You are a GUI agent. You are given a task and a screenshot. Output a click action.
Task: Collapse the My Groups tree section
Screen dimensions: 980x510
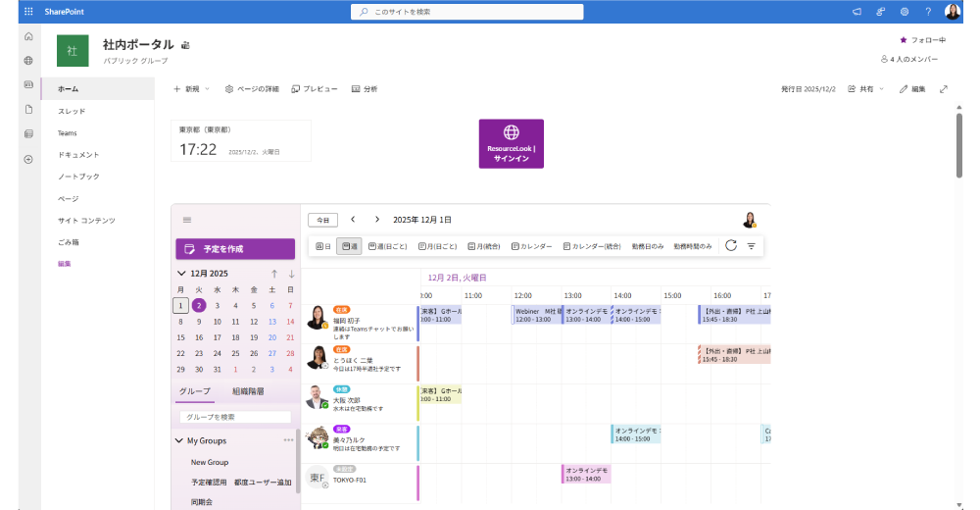tap(179, 440)
